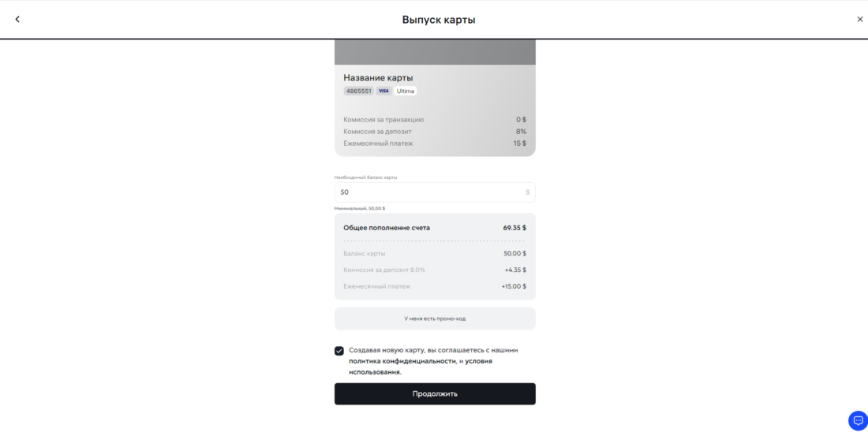This screenshot has width=868, height=440.
Task: Focus the required card balance input
Action: click(x=426, y=192)
